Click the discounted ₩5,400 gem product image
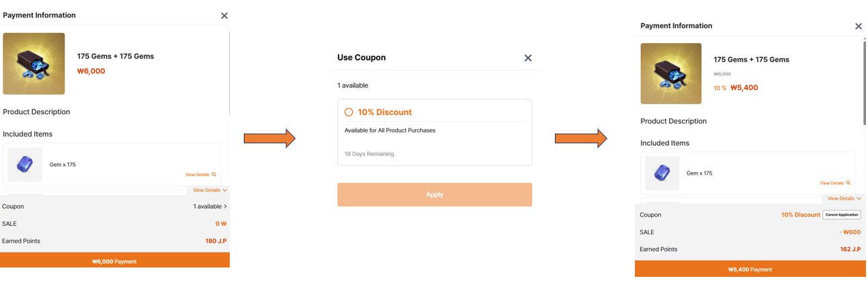 pos(670,73)
